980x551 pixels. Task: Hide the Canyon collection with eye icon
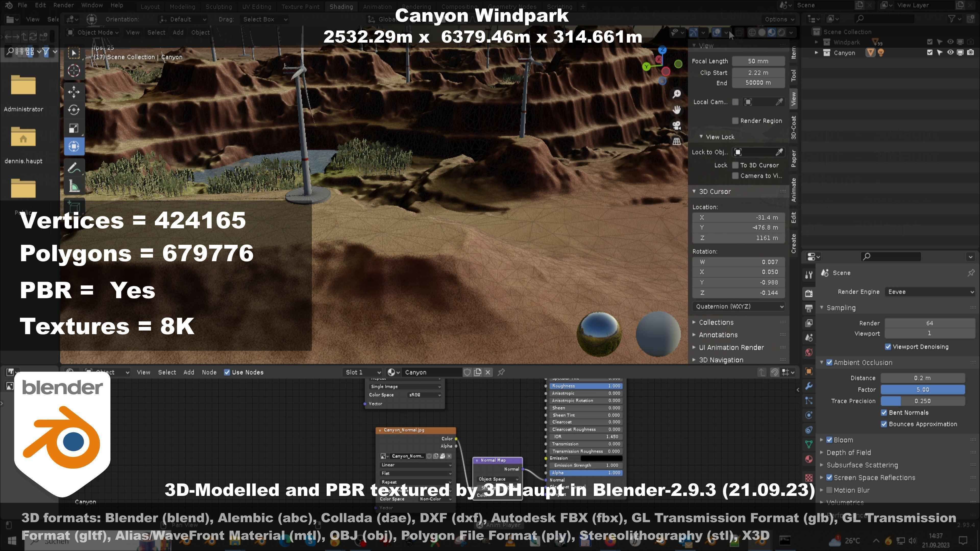[x=950, y=53]
